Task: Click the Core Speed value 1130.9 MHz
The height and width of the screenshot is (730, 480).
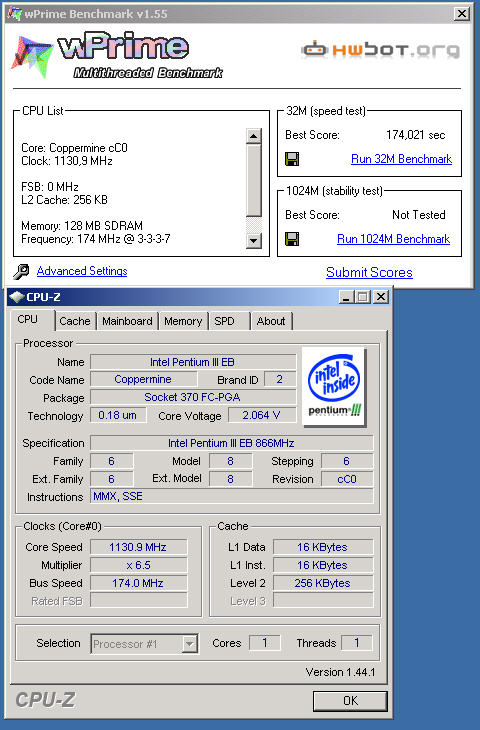Action: click(138, 547)
